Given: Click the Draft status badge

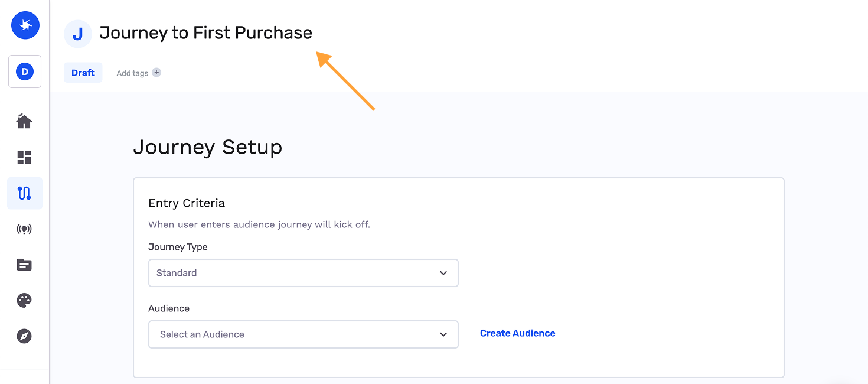Looking at the screenshot, I should (83, 73).
